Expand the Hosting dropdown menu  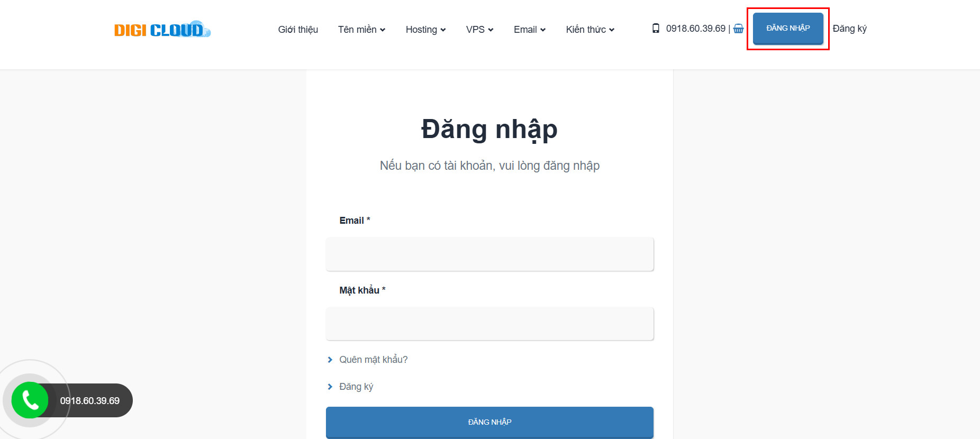(425, 30)
